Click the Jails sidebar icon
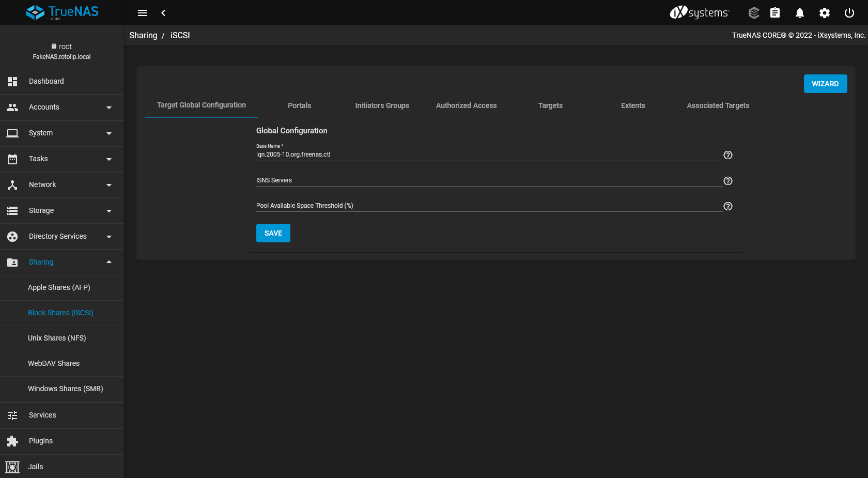The image size is (868, 478). pos(12,467)
